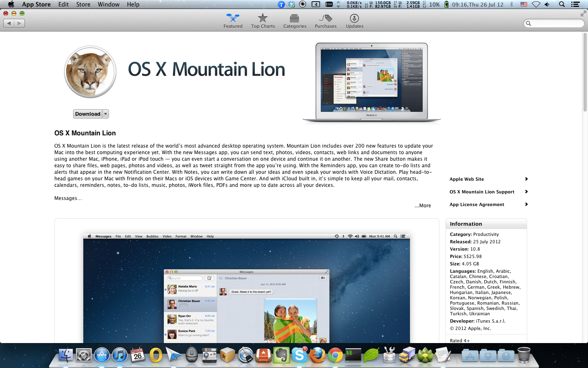Open Evernote from the Dock

point(281,355)
